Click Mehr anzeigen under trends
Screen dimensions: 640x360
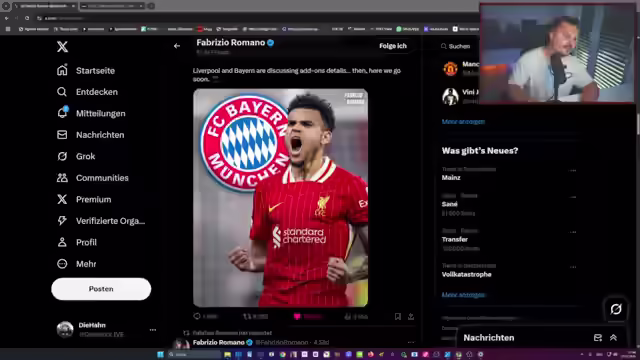click(463, 295)
